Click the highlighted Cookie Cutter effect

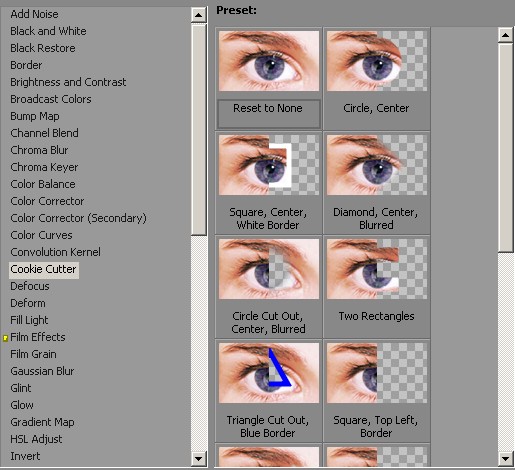pyautogui.click(x=44, y=269)
